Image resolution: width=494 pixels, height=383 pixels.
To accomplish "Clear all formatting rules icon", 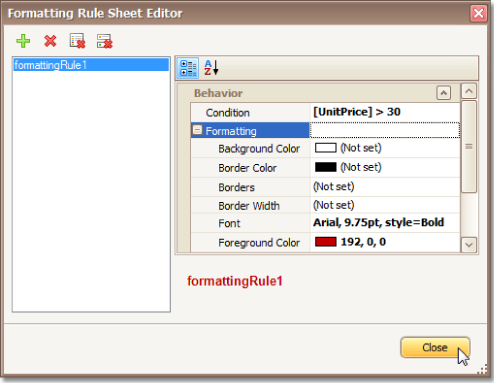I will [x=77, y=41].
